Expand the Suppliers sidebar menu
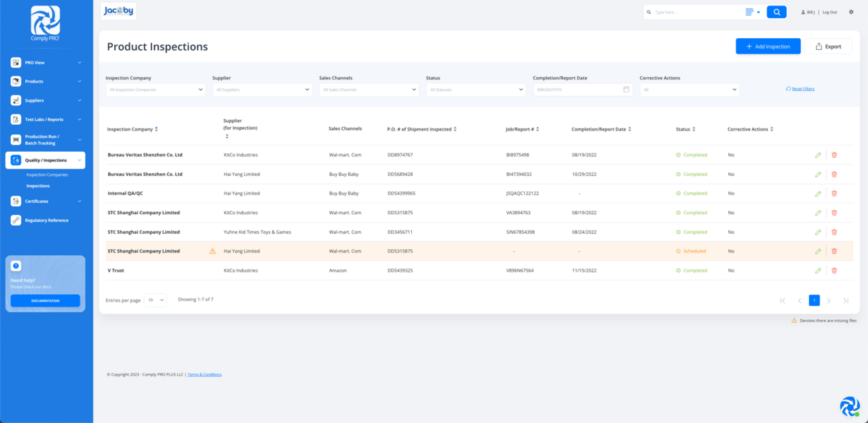868x423 pixels. [45, 100]
